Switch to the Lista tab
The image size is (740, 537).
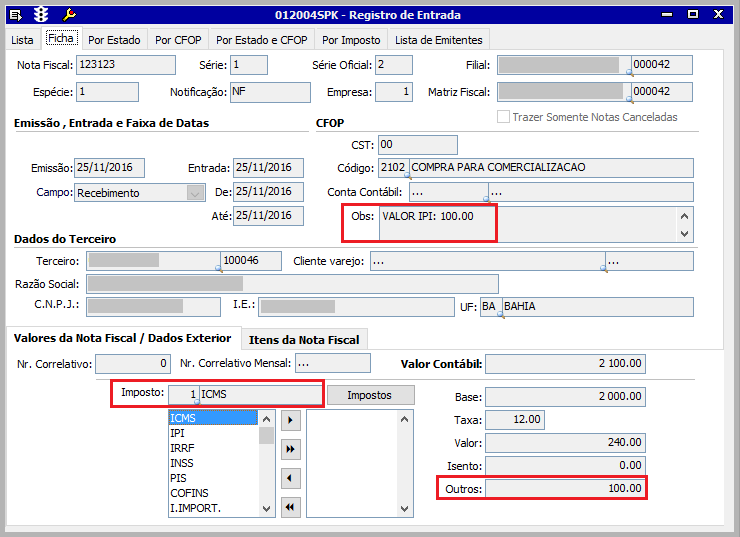point(22,40)
